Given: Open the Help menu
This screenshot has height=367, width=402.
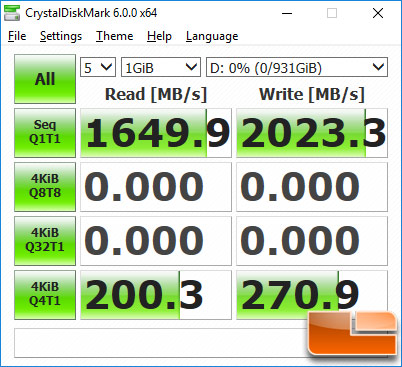Looking at the screenshot, I should pos(159,36).
